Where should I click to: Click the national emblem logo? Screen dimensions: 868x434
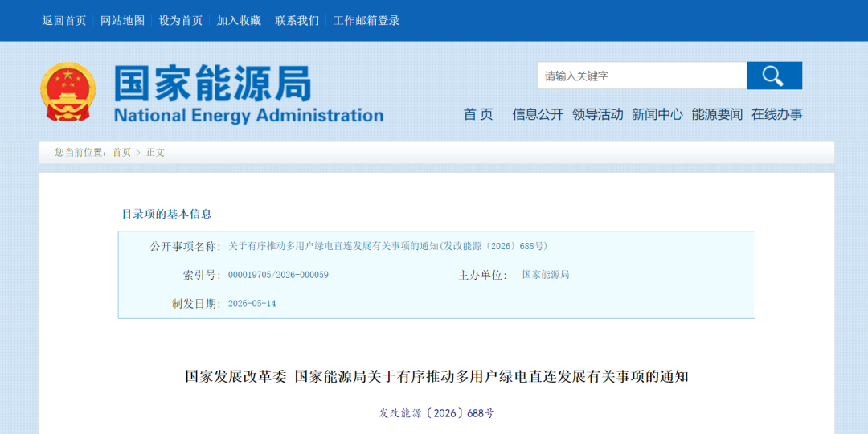click(x=68, y=92)
